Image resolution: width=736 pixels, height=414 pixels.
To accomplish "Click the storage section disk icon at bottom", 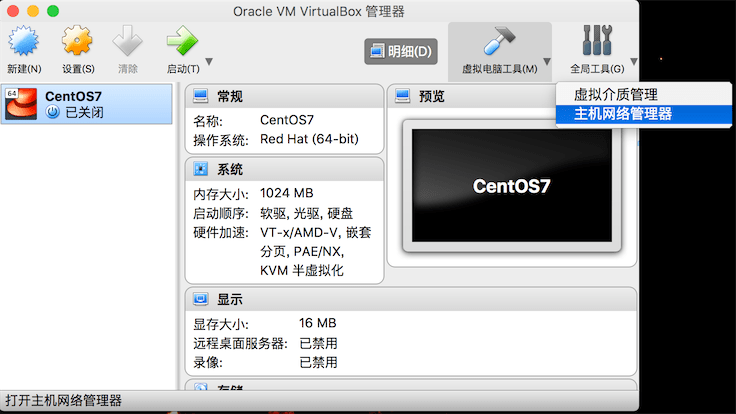I will (200, 387).
